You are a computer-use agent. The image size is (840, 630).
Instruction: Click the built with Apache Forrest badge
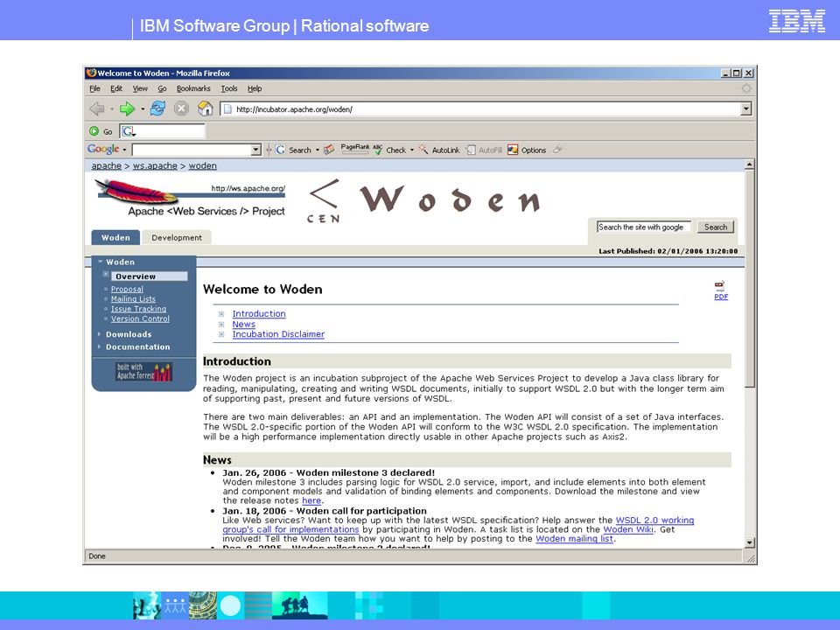[x=143, y=371]
